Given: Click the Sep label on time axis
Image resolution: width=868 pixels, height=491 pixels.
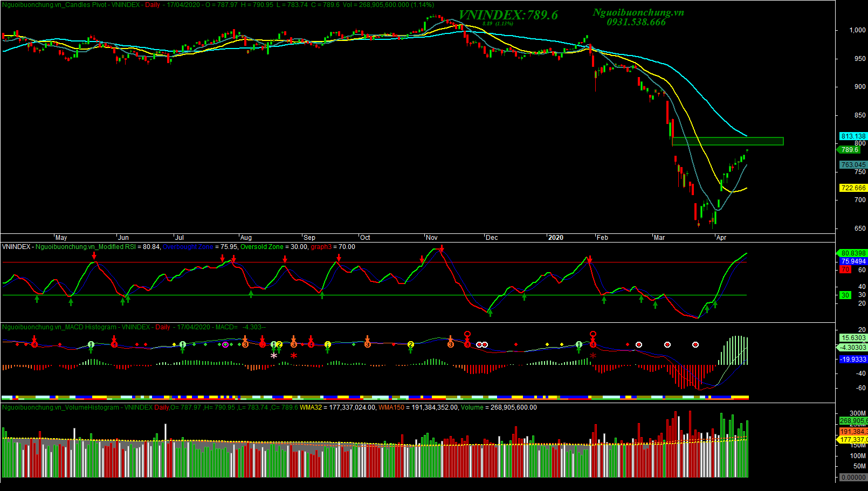Looking at the screenshot, I should pyautogui.click(x=309, y=238).
